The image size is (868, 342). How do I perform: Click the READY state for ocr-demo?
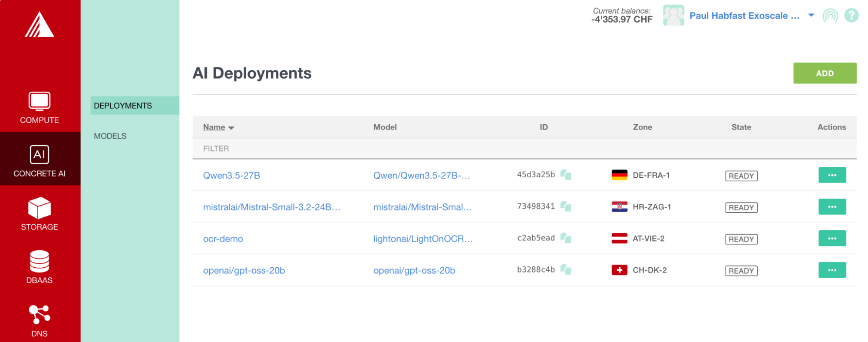(x=741, y=239)
